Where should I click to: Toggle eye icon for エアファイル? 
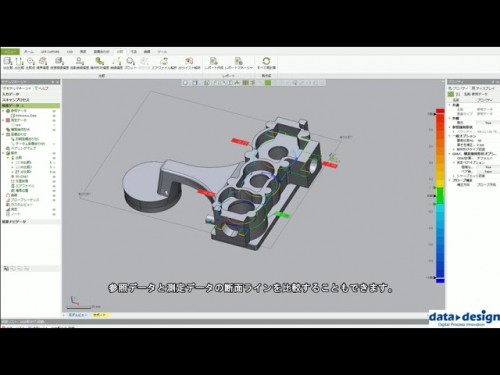tap(54, 186)
